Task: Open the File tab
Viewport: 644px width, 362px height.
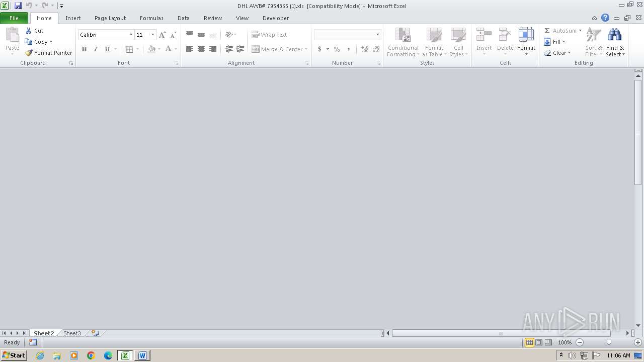Action: pyautogui.click(x=14, y=18)
